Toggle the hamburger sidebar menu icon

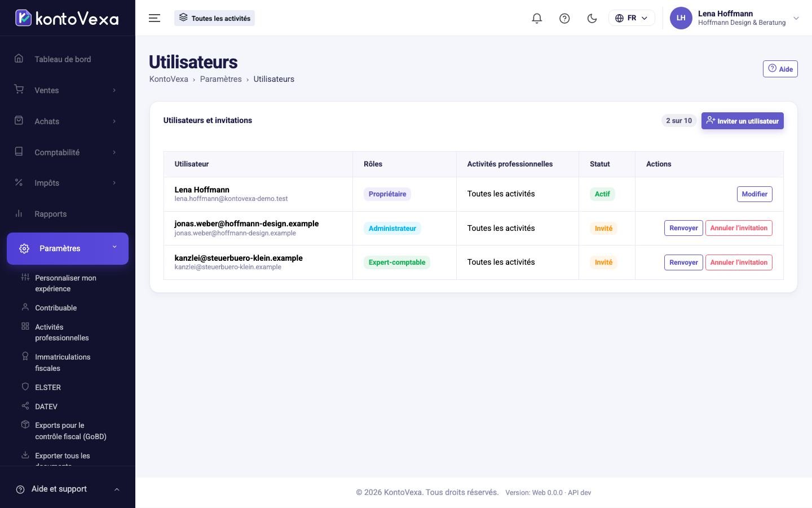(155, 18)
